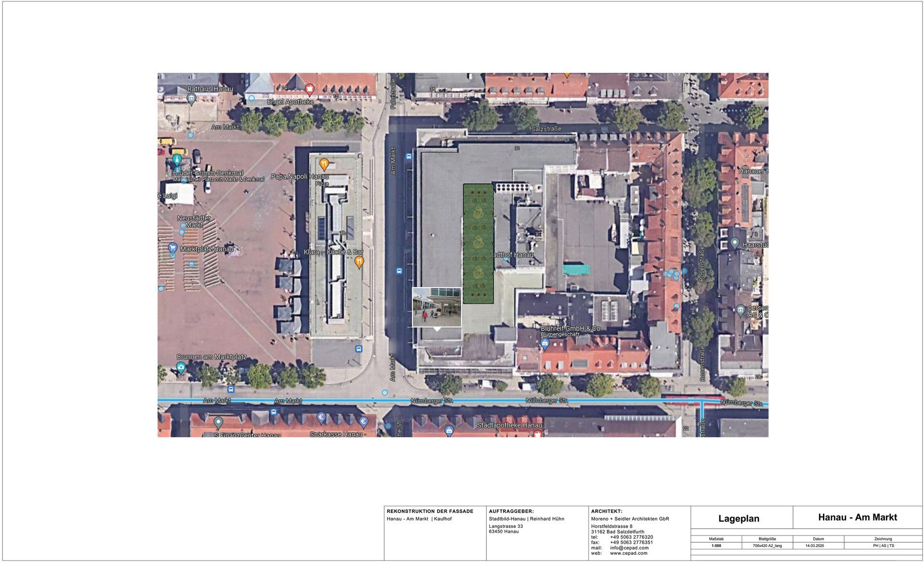Click the info@cepad.com email address
This screenshot has width=924, height=563.
[629, 548]
